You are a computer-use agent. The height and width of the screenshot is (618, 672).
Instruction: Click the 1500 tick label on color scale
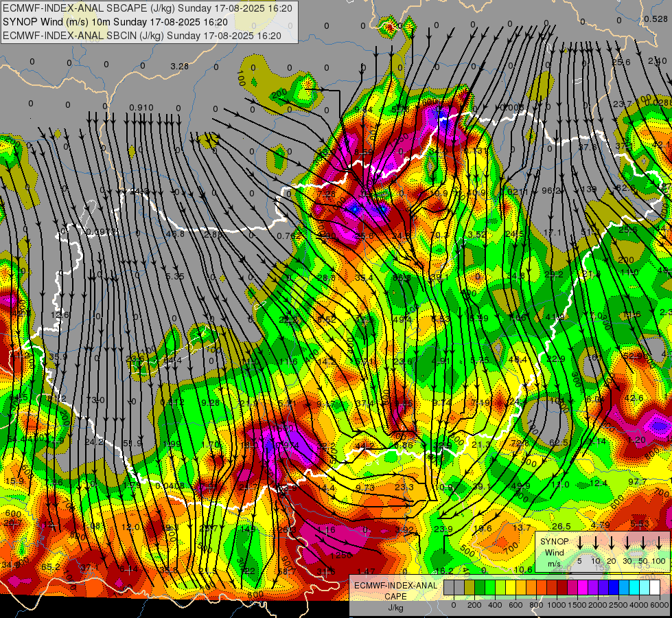pos(578,605)
